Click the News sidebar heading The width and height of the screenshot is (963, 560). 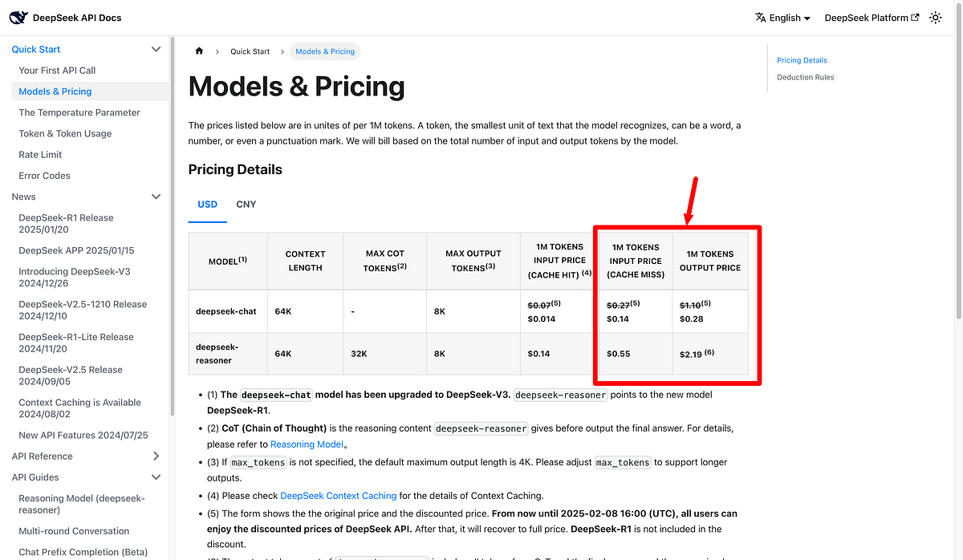[24, 197]
